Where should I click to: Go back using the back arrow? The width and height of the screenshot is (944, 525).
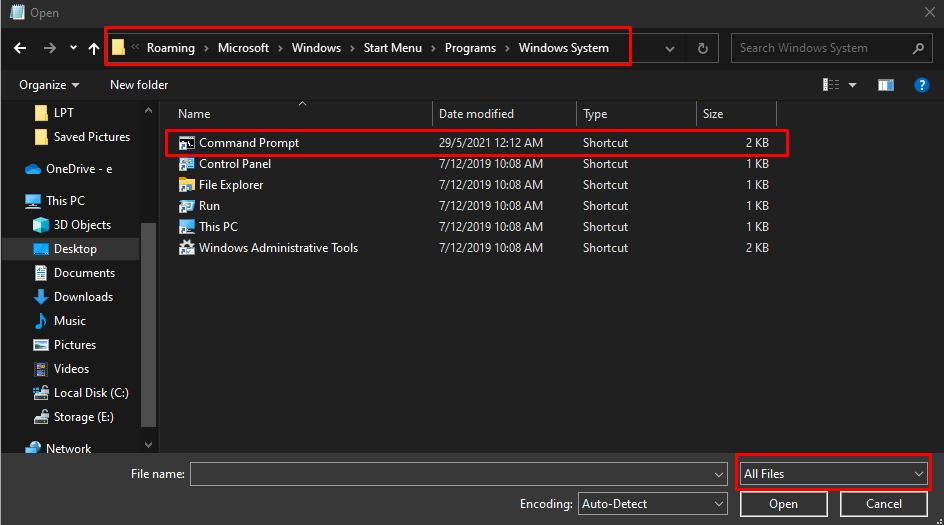[20, 48]
